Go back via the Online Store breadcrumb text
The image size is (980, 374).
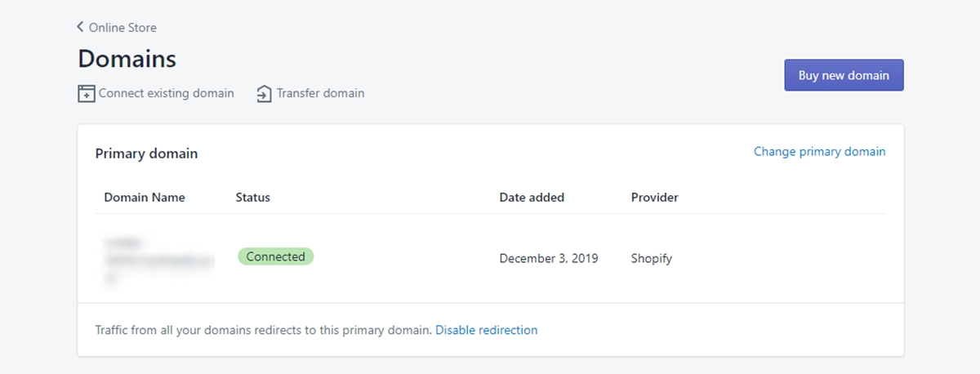pyautogui.click(x=122, y=28)
